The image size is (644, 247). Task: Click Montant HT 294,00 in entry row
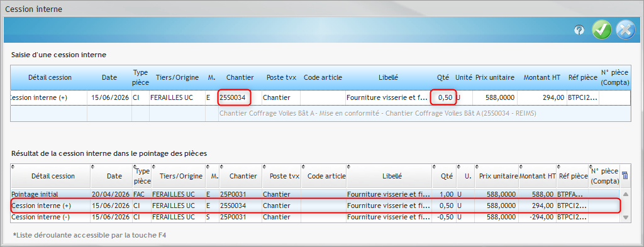(541, 97)
